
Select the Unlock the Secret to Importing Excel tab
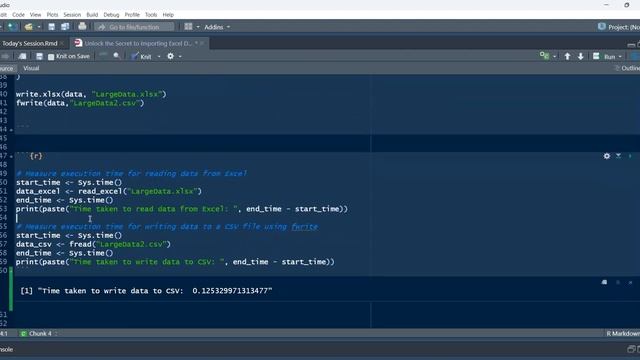click(138, 43)
